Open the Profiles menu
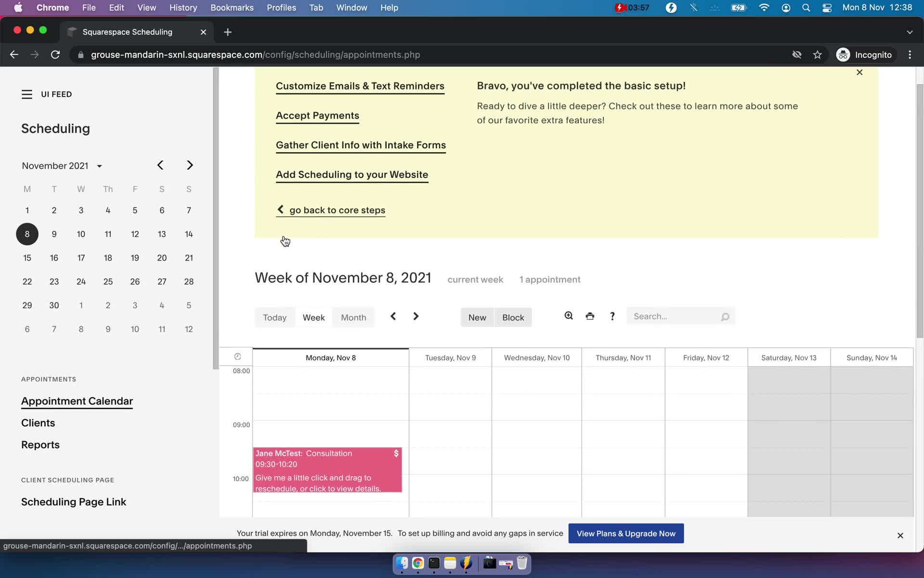This screenshot has height=578, width=924. pyautogui.click(x=282, y=8)
